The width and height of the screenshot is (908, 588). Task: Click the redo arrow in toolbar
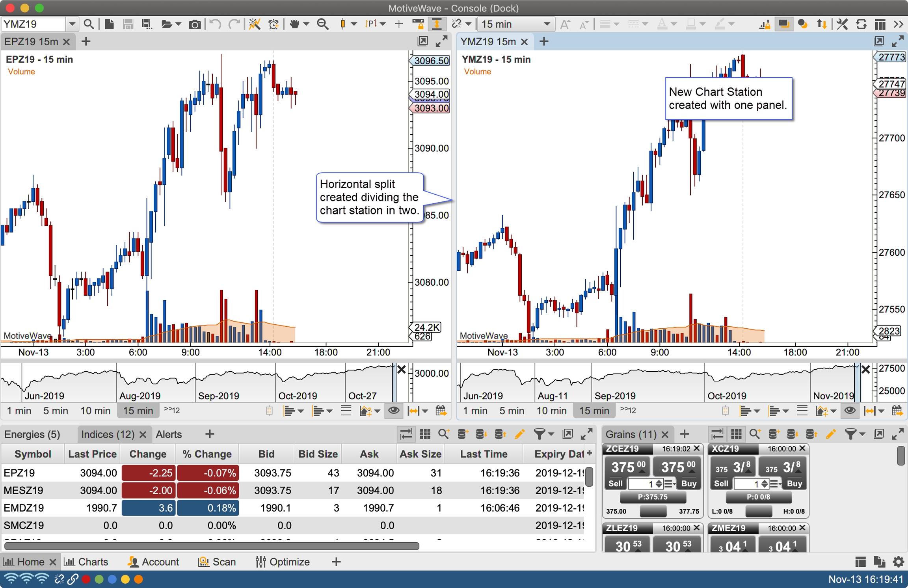[x=234, y=24]
